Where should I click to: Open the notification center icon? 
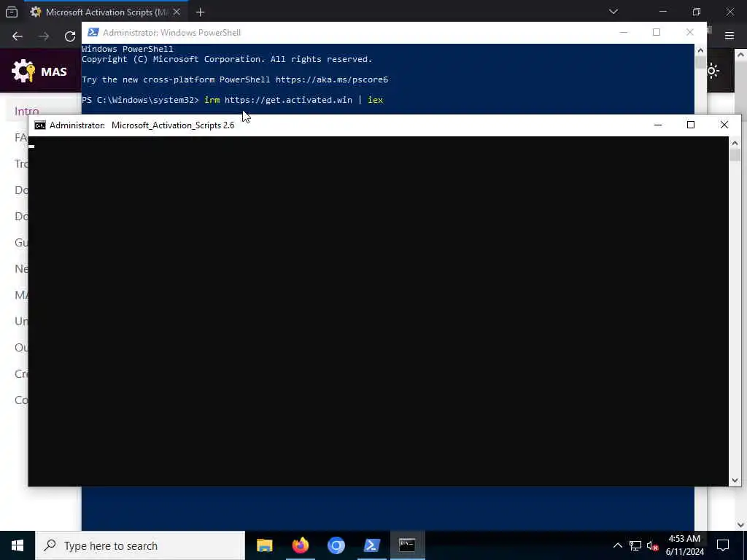723,545
